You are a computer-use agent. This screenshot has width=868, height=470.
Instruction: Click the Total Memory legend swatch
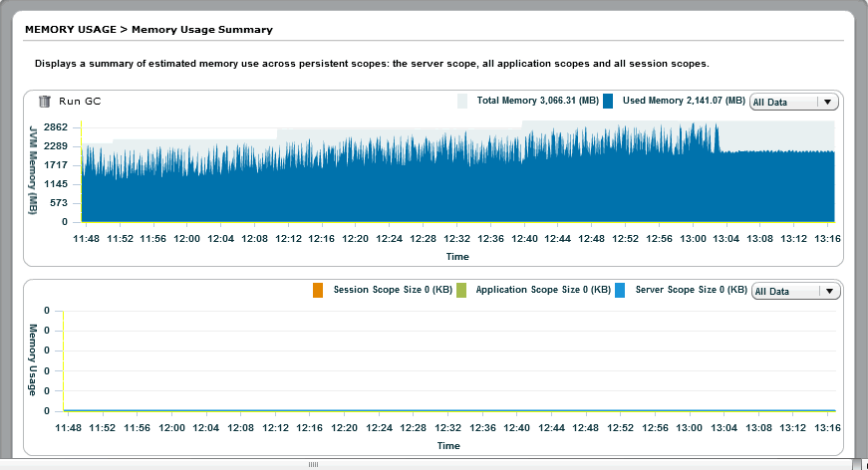[x=462, y=101]
